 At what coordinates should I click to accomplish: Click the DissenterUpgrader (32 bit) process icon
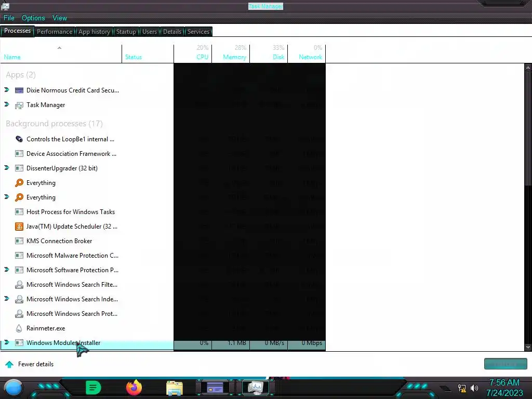coord(19,168)
